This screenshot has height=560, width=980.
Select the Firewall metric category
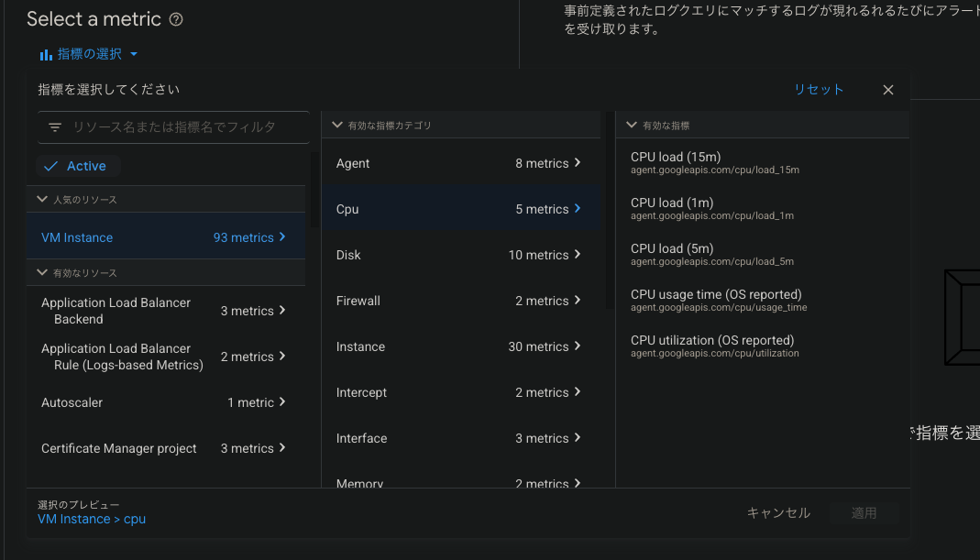[458, 301]
